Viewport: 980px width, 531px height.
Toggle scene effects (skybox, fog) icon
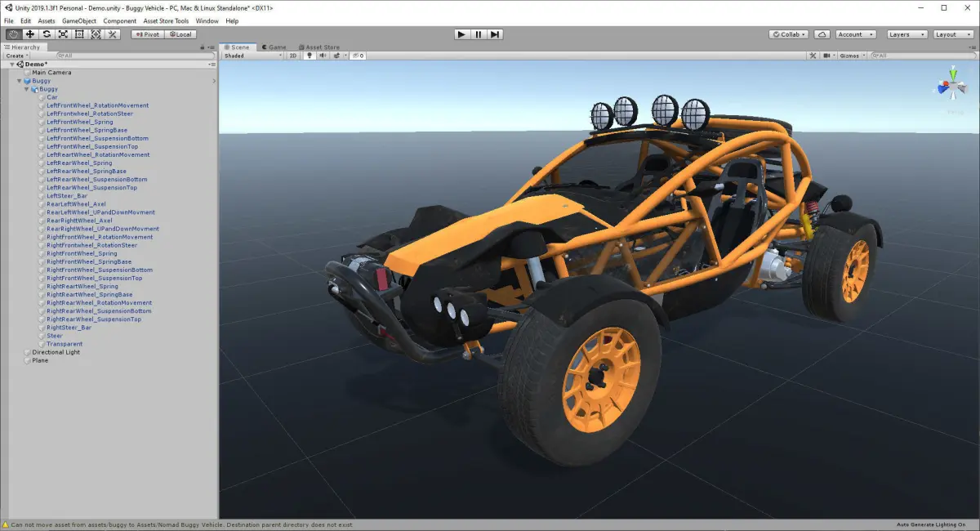pyautogui.click(x=335, y=56)
